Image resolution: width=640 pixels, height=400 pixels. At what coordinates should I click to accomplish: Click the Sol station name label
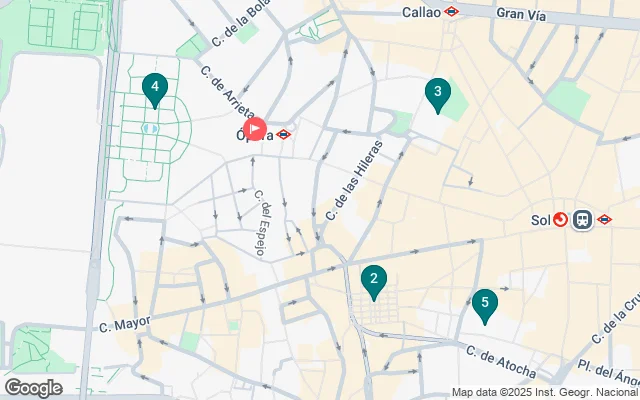point(541,220)
